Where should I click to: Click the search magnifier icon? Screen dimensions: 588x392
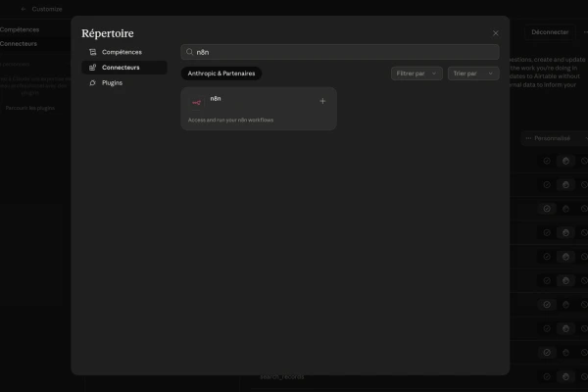pyautogui.click(x=190, y=52)
